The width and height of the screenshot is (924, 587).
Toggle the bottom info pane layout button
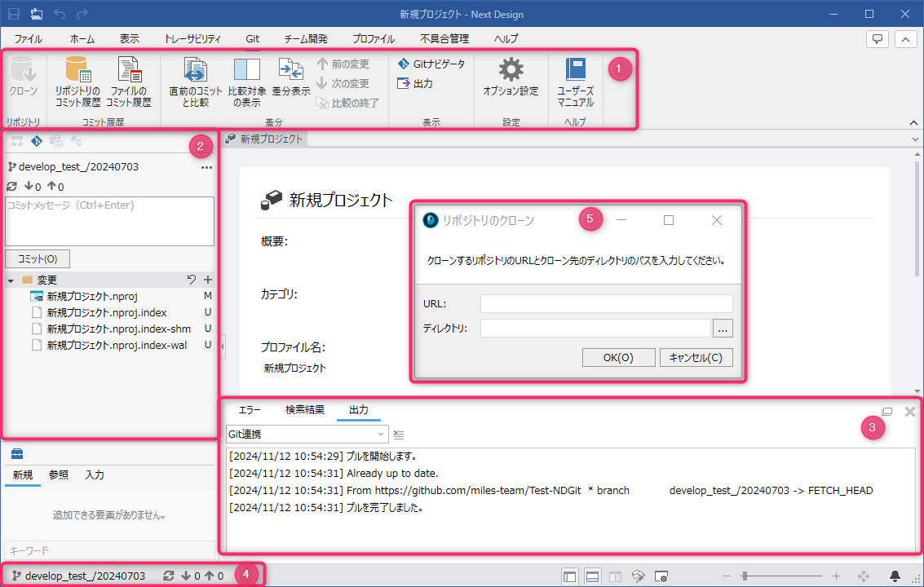tap(592, 576)
